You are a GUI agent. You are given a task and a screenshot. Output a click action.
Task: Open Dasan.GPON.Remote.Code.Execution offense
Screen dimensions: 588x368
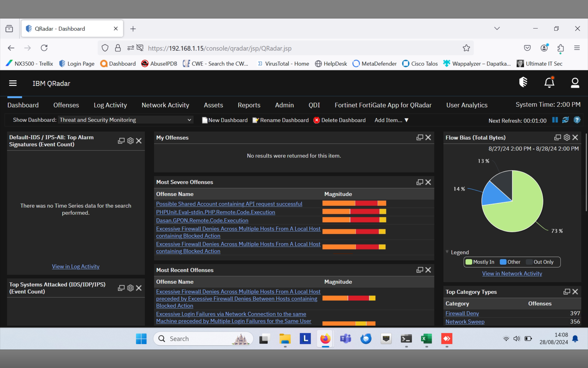tap(202, 220)
